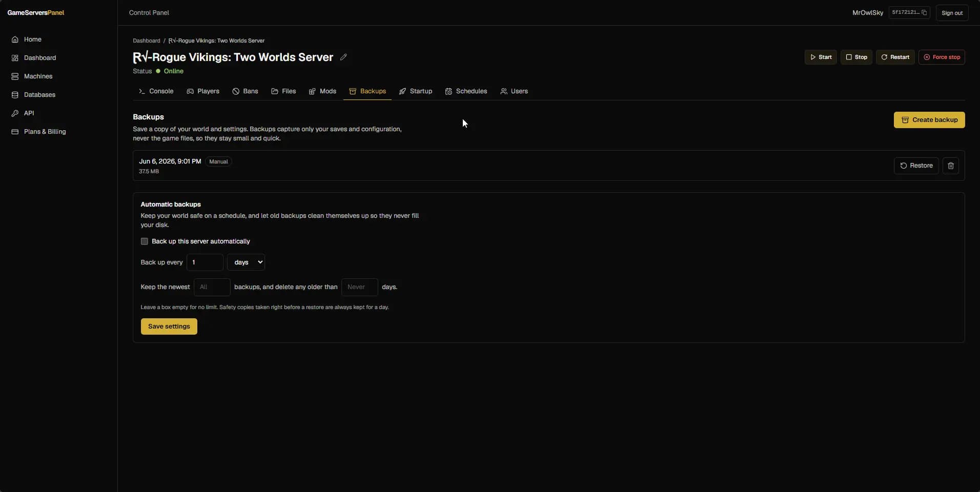Open Plans & Billing
This screenshot has height=492, width=980.
tap(38, 132)
